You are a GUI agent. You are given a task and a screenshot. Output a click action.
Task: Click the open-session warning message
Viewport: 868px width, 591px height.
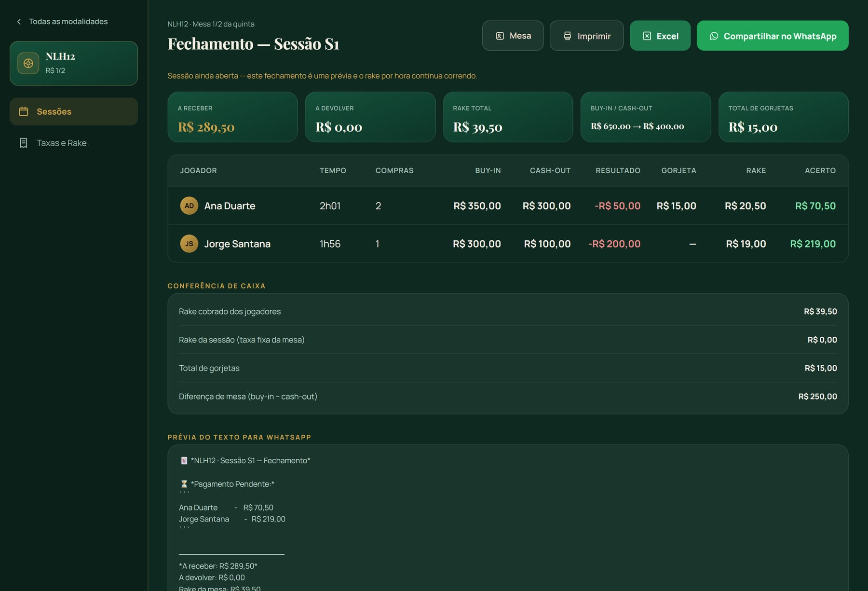pos(322,76)
